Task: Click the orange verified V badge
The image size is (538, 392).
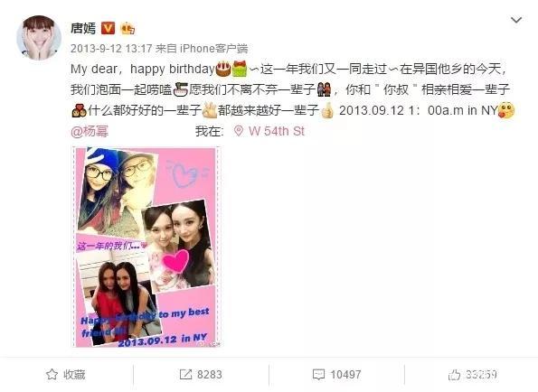Action: click(x=108, y=28)
